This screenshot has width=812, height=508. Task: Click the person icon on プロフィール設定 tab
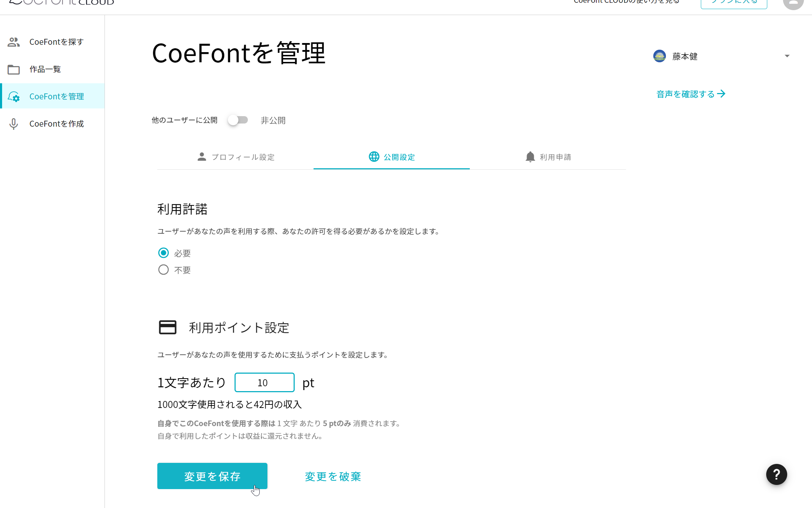tap(202, 157)
